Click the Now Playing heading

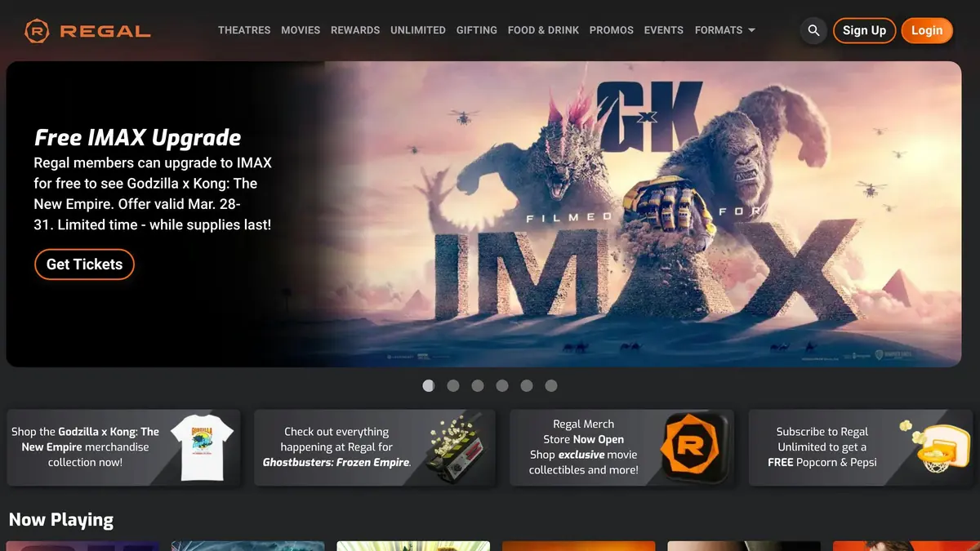pos(61,520)
